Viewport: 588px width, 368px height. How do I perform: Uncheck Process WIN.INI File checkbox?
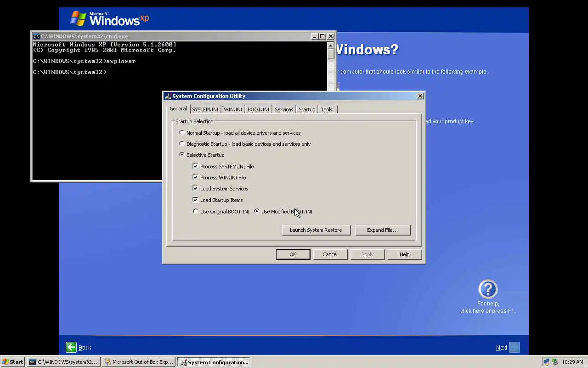pyautogui.click(x=195, y=178)
